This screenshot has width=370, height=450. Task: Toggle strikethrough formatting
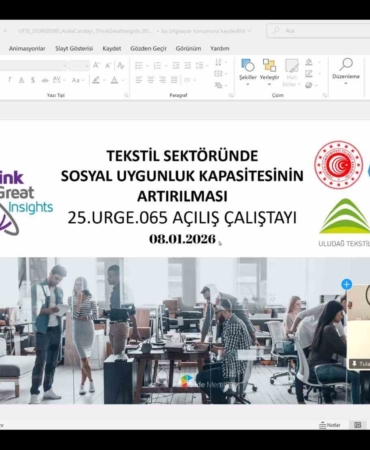pos(45,80)
